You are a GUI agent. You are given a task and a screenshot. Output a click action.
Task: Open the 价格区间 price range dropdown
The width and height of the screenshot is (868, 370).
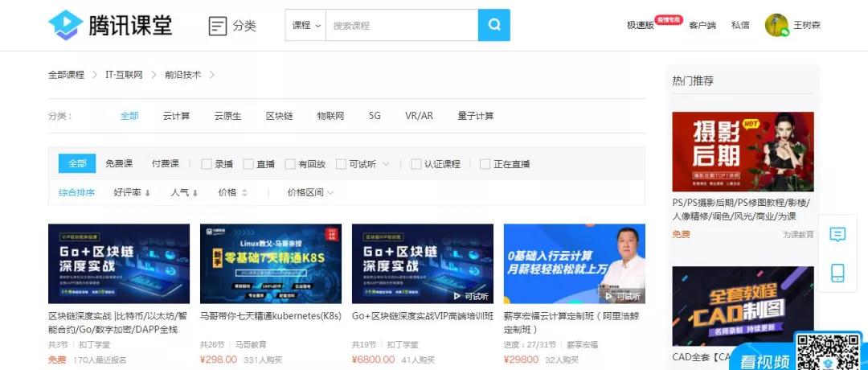[x=310, y=193]
